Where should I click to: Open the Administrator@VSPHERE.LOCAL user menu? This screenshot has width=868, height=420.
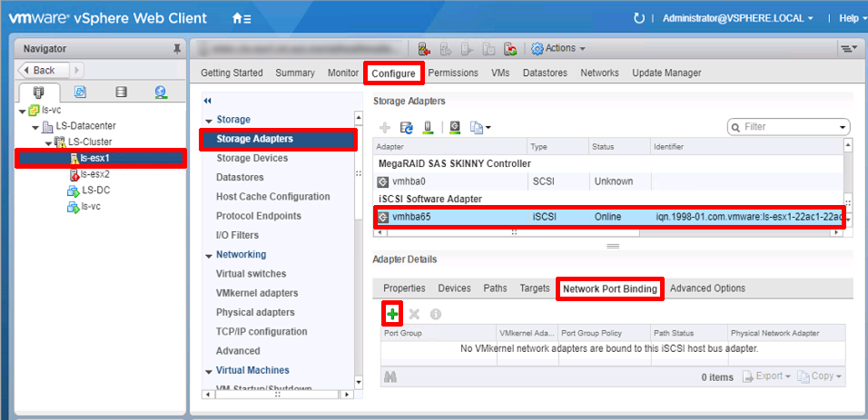(x=738, y=18)
